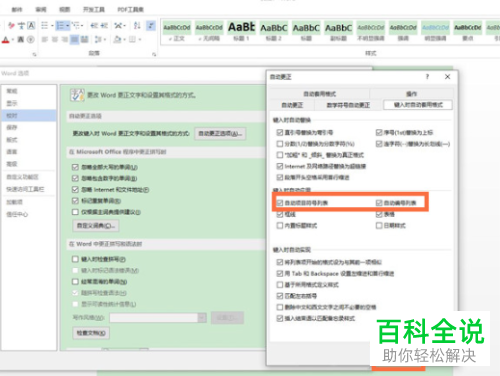Click the borders icon in ribbon
Image resolution: width=500 pixels, height=376 pixels.
tap(132, 40)
